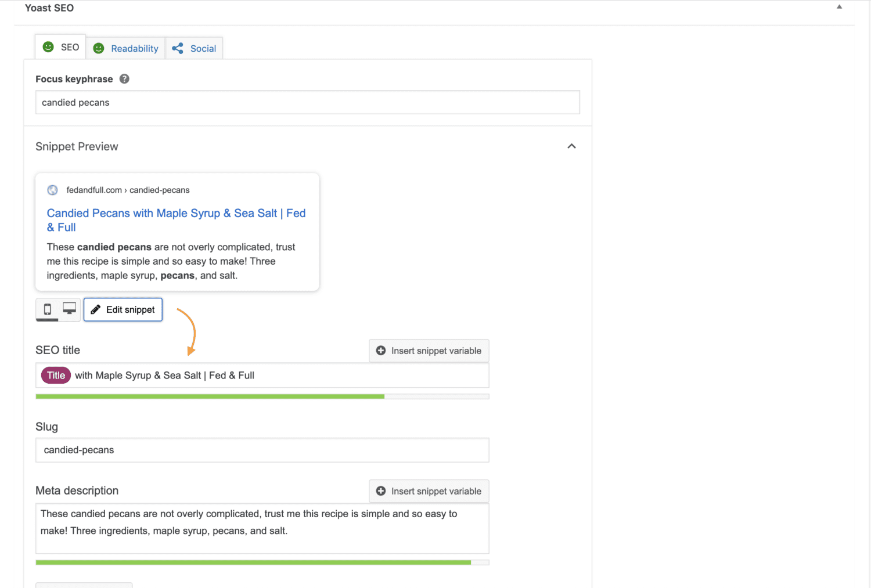Click the globe icon in the snippet preview
871x588 pixels.
[x=52, y=190]
